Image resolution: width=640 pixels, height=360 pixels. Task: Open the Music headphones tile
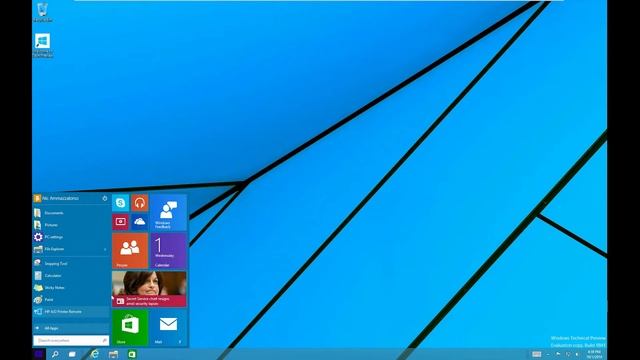tap(140, 202)
